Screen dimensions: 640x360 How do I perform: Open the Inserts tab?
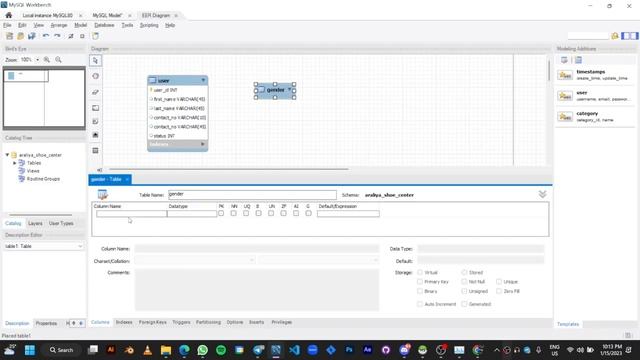pyautogui.click(x=256, y=322)
